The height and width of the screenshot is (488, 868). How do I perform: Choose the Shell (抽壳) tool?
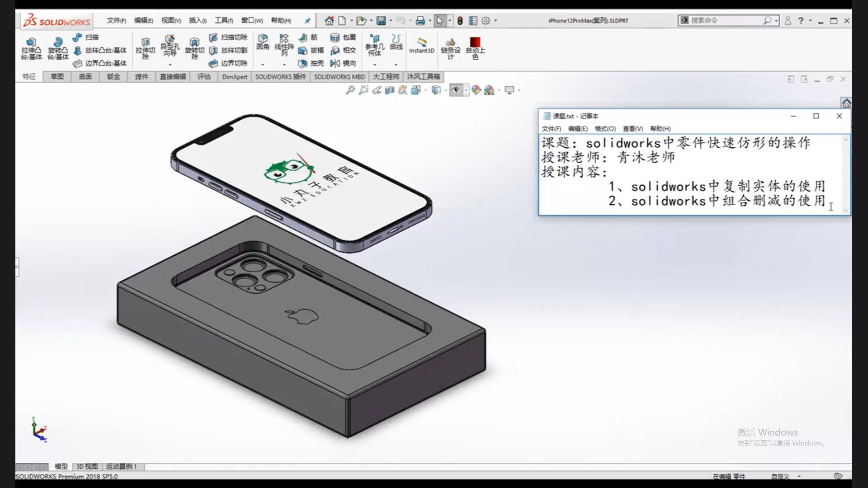[x=311, y=63]
